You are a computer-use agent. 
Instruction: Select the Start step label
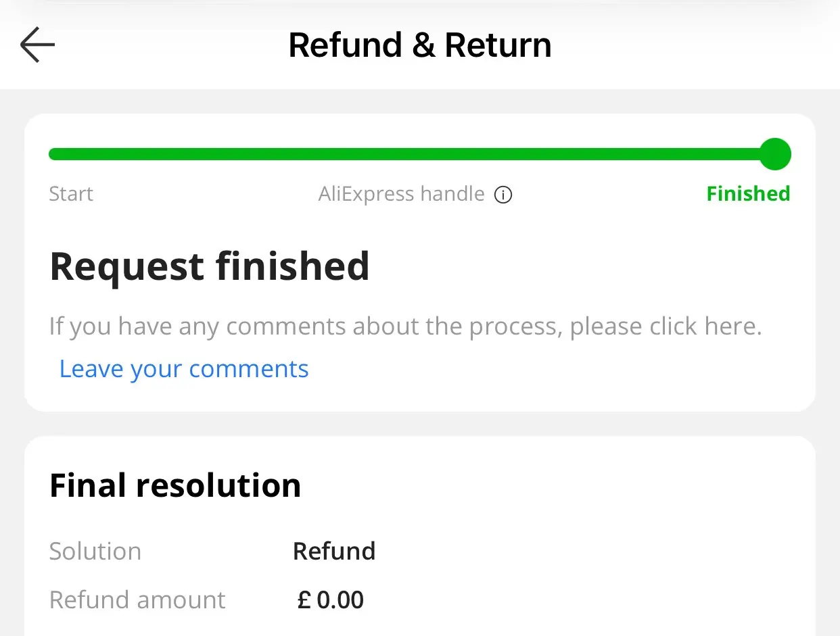click(71, 195)
